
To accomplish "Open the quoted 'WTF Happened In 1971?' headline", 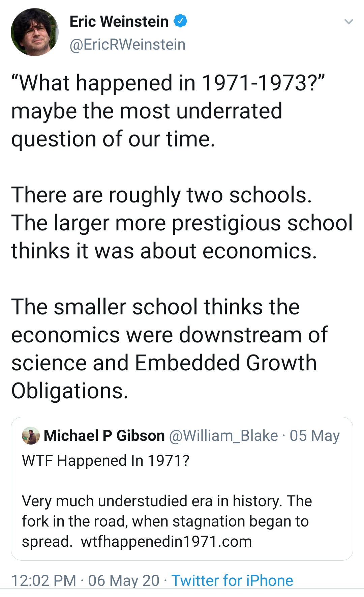I will pos(105,460).
